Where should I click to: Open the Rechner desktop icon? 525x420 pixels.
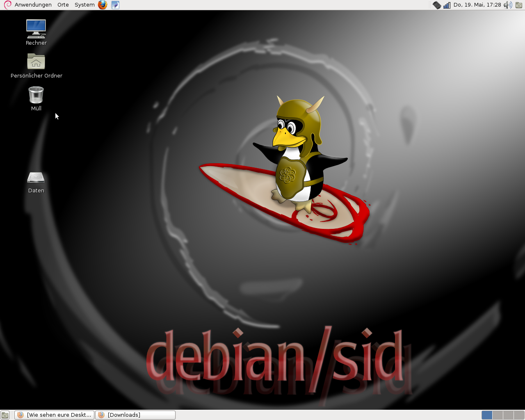click(36, 29)
